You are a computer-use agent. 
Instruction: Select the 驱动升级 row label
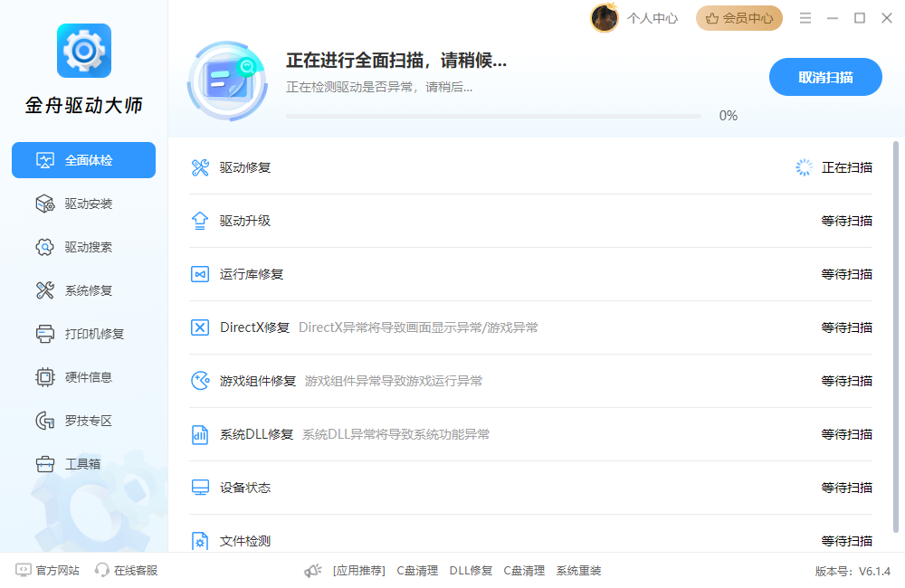click(x=245, y=221)
